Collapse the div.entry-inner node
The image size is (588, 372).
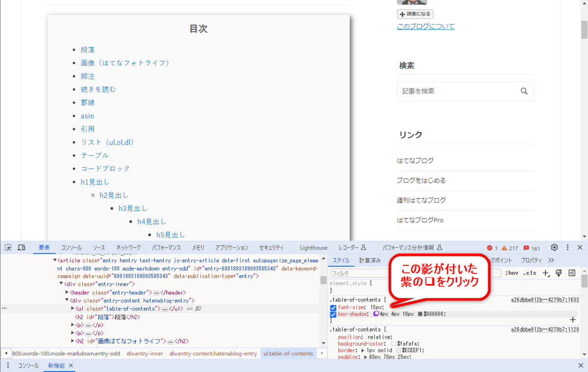[61, 284]
